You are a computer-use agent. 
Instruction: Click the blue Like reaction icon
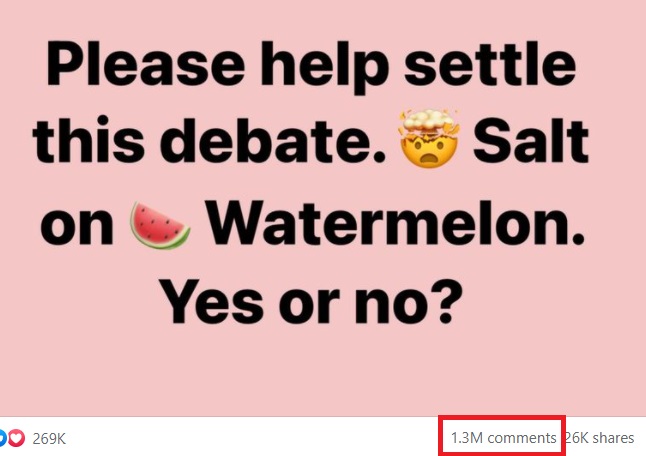coord(2,438)
